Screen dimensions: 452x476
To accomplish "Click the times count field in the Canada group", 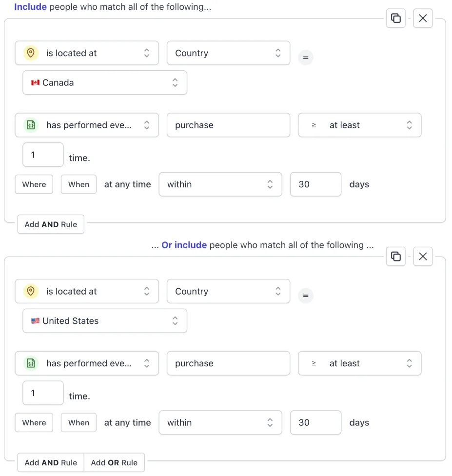I will pyautogui.click(x=43, y=155).
